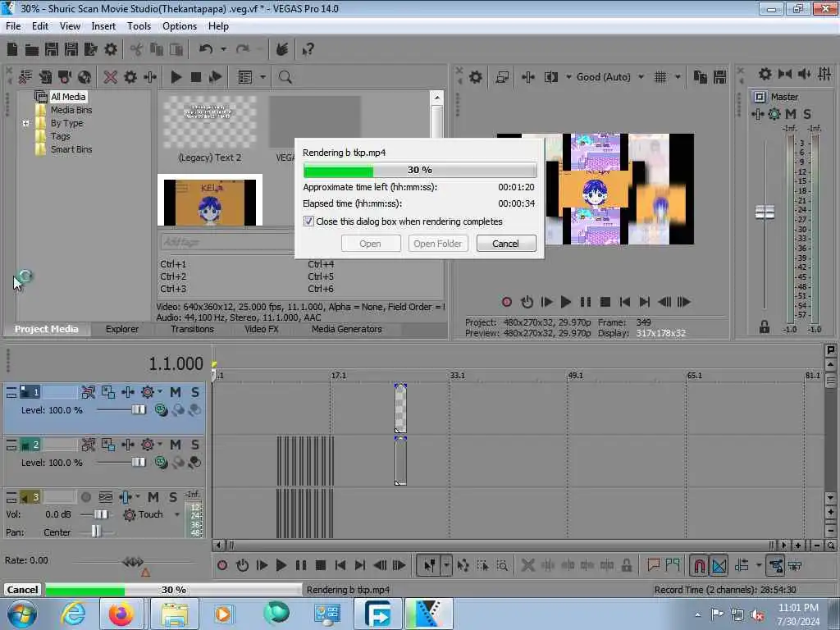Screen dimensions: 840x630
Task: Solo audio track 3
Action: pyautogui.click(x=172, y=497)
